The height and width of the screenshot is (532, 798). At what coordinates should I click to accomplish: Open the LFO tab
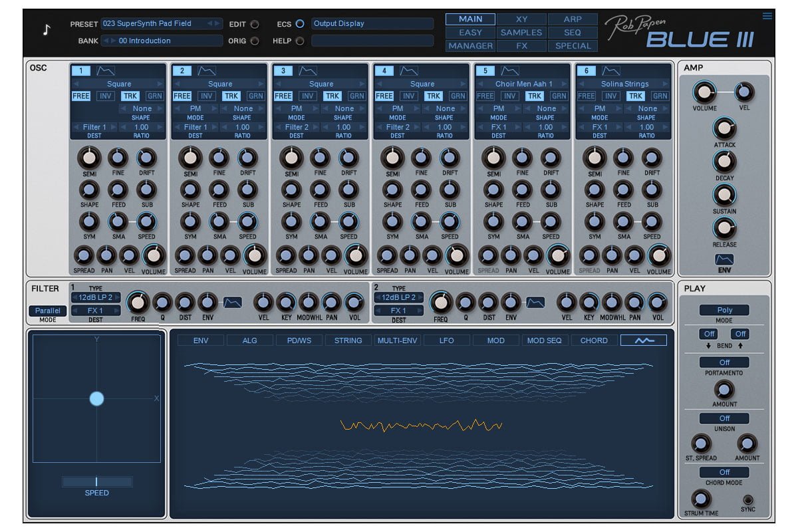(446, 340)
